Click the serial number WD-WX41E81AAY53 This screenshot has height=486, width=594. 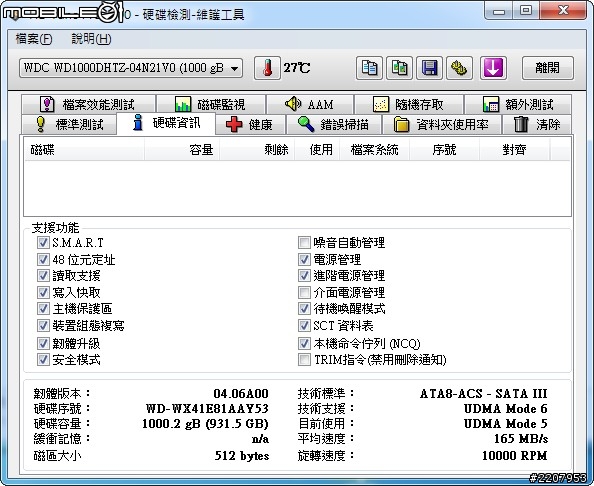pos(207,408)
